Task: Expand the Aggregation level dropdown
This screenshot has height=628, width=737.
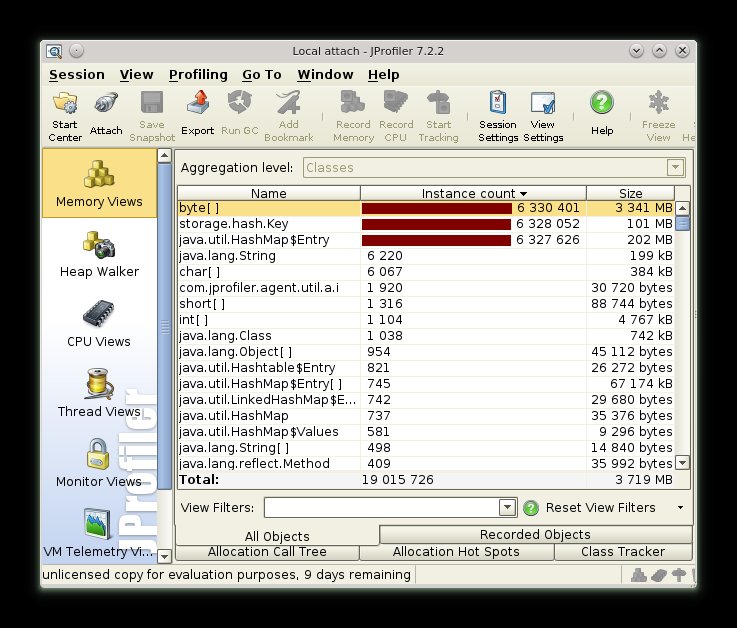Action: [676, 168]
